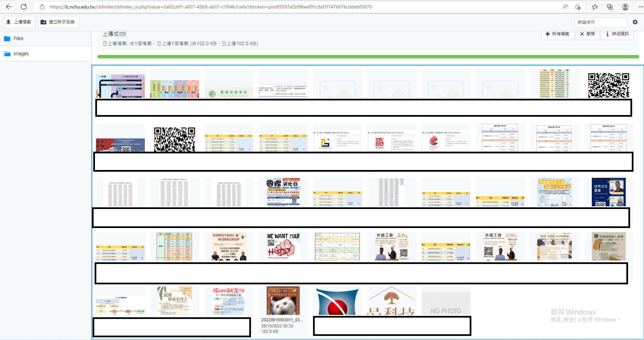
Task: Select the red and blue logo thumbnail
Action: coord(337,301)
